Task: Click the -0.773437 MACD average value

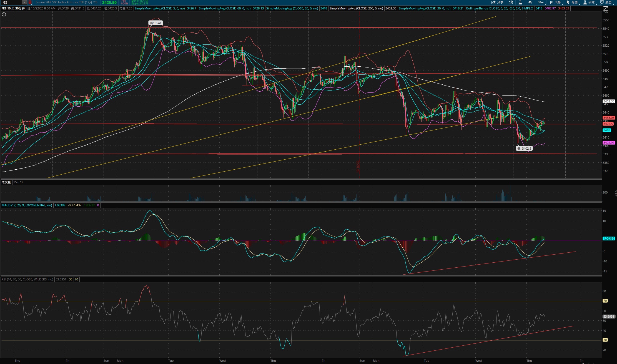Action: [x=75, y=205]
